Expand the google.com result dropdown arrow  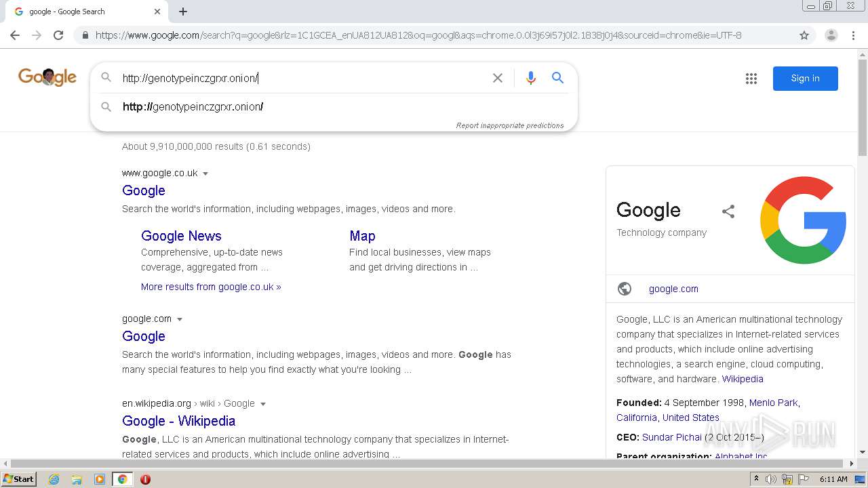[180, 319]
